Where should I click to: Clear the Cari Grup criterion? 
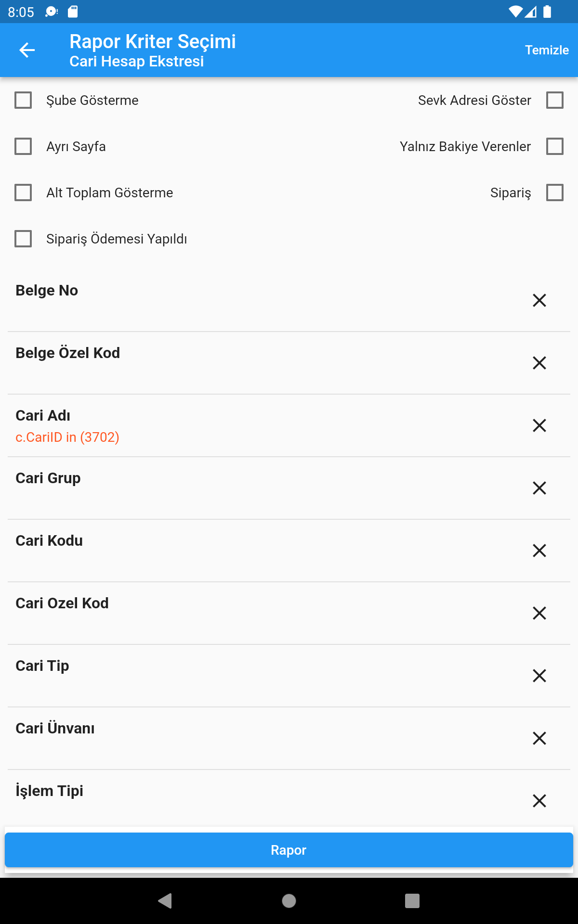(x=539, y=488)
